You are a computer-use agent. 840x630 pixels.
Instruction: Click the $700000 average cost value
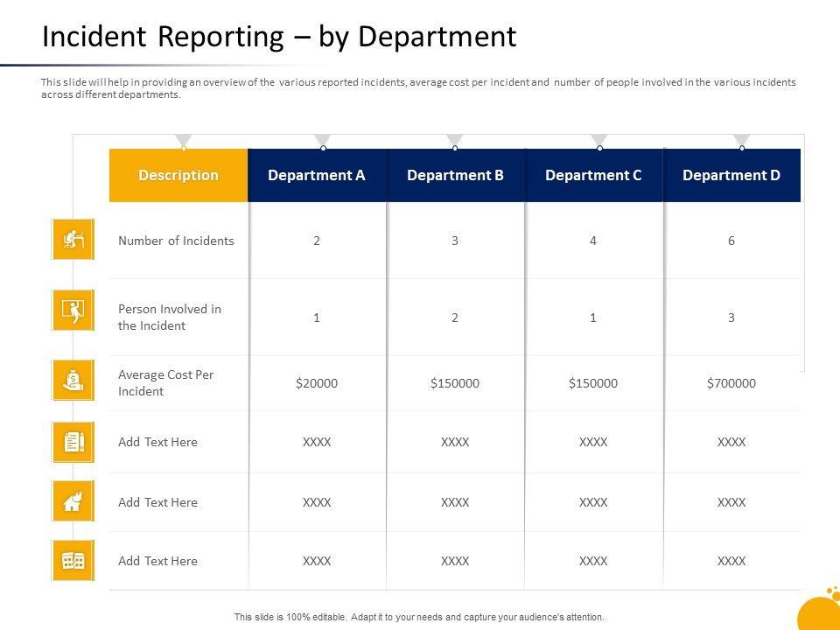point(731,383)
